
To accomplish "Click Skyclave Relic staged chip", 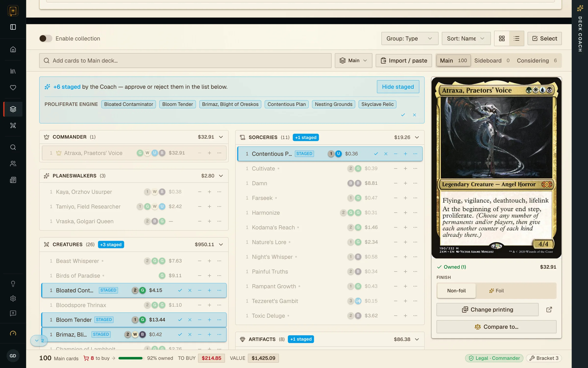I will (377, 104).
